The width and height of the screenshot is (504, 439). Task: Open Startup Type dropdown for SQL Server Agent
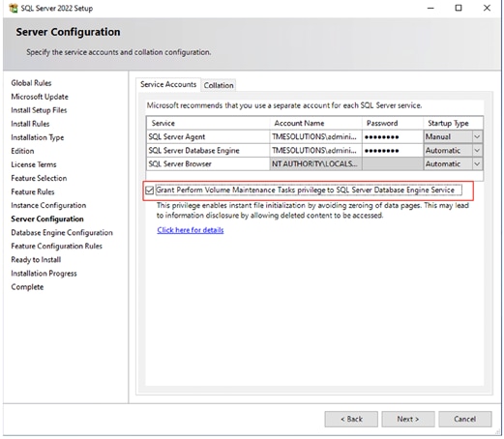(477, 136)
